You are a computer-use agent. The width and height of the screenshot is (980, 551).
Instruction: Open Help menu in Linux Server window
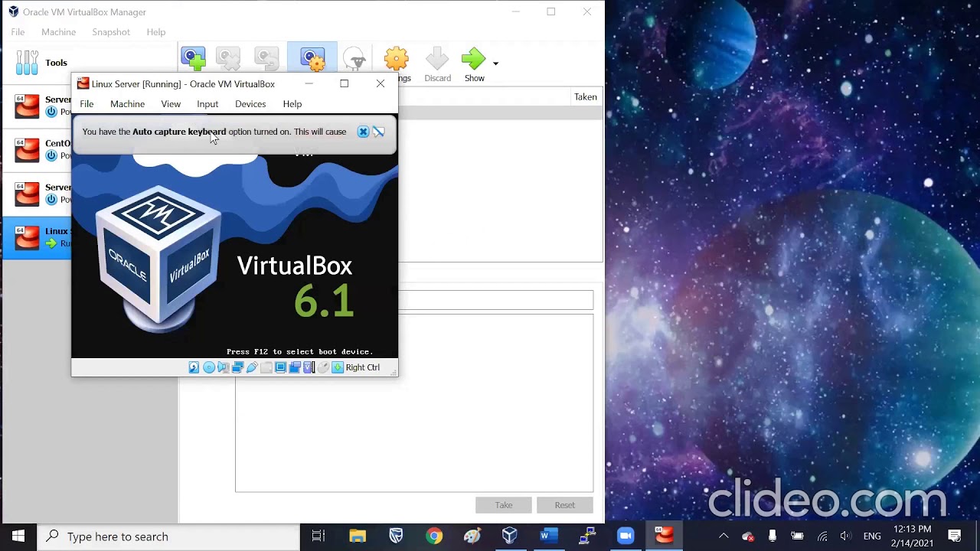click(x=292, y=104)
